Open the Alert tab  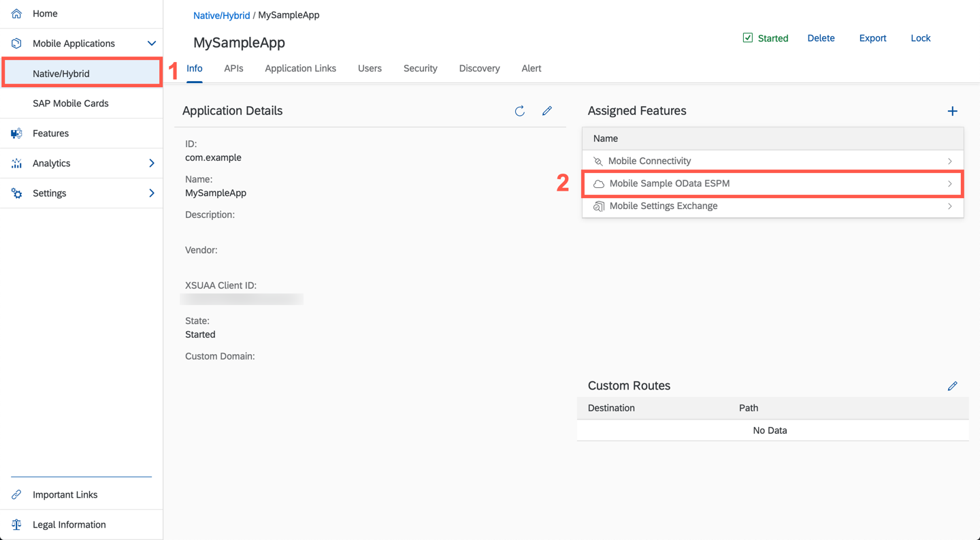tap(532, 69)
